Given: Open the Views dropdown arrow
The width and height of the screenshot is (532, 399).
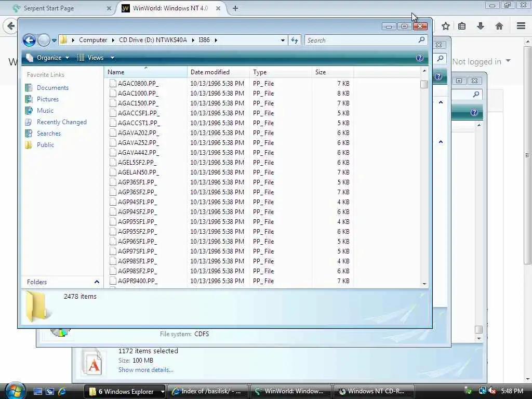Looking at the screenshot, I should click(112, 58).
